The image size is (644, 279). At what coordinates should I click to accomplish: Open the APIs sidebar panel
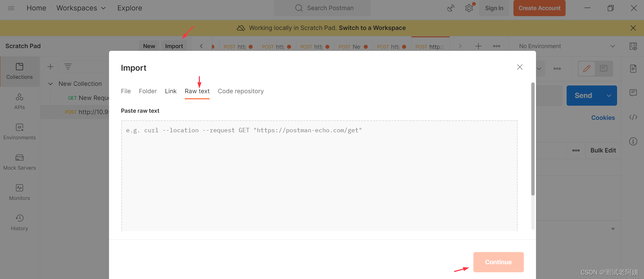tap(20, 102)
